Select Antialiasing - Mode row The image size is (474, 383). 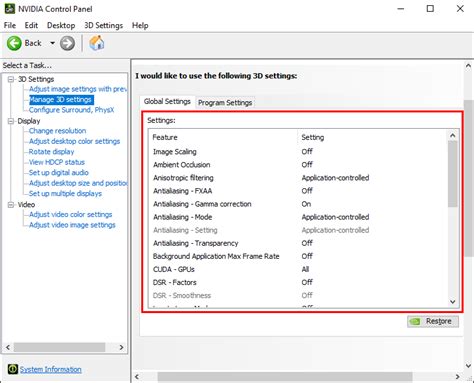(298, 217)
